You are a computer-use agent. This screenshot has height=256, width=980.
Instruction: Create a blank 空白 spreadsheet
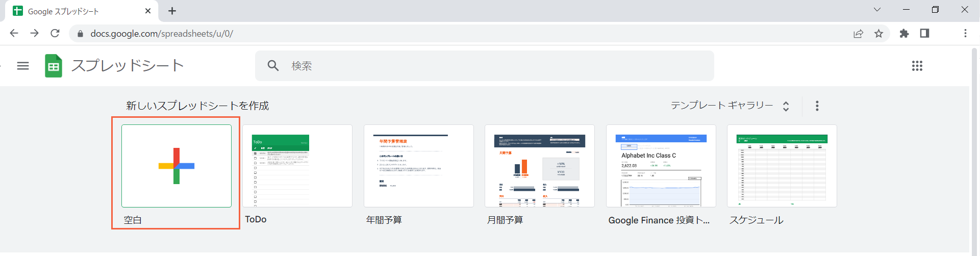177,166
